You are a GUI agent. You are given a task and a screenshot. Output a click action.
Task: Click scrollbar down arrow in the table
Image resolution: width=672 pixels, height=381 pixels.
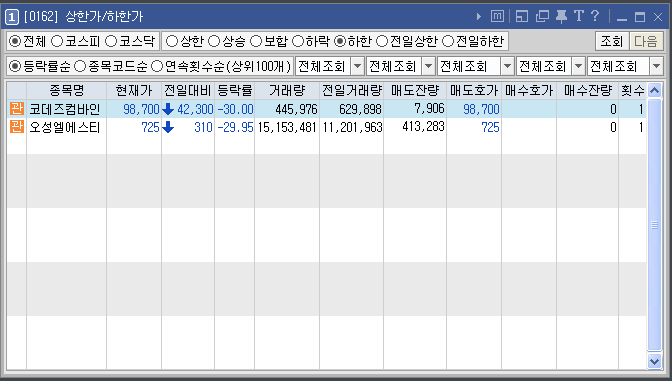[x=654, y=361]
